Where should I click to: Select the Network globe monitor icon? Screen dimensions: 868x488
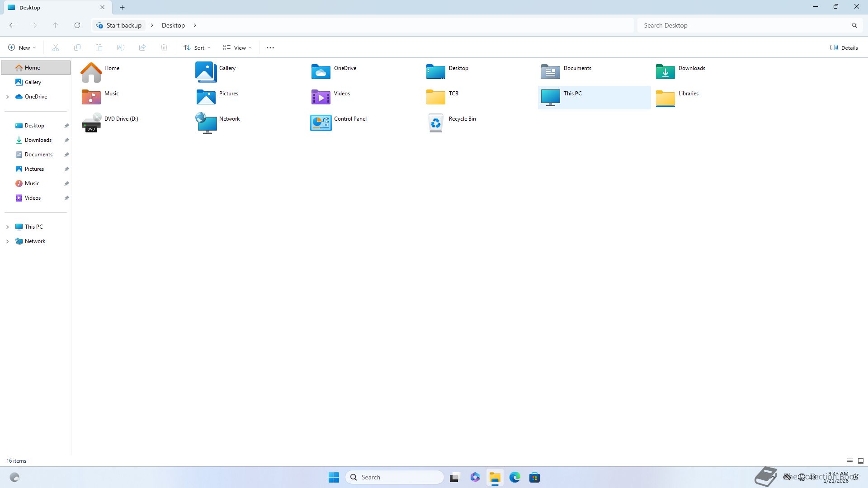pos(206,123)
